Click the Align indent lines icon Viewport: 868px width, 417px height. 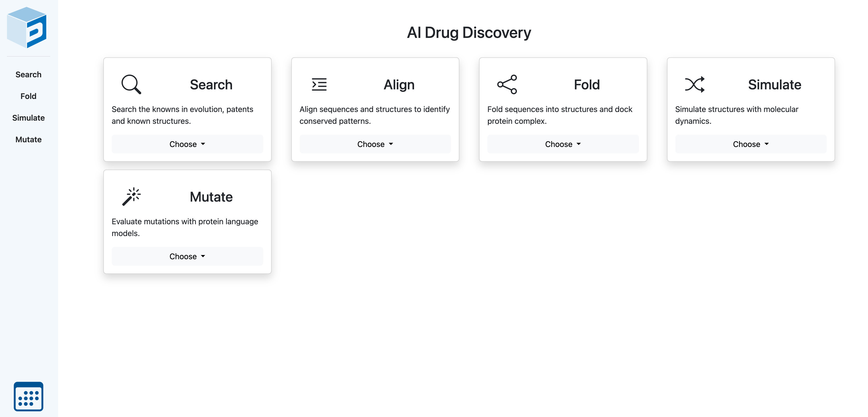[x=319, y=84]
